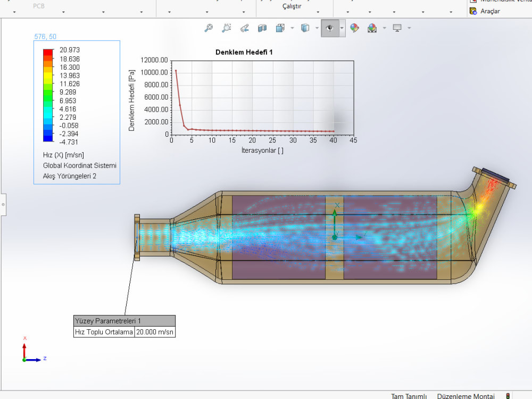Select the Previous View tool
Screen dimensions: 532x399
(x=244, y=28)
